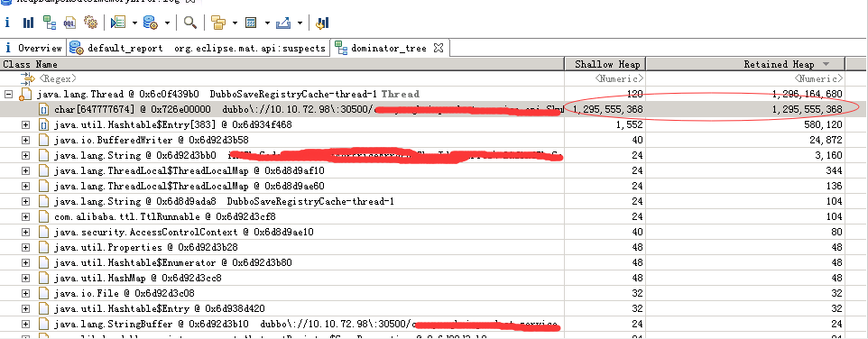Collapse the java.lang.Thread DubboSaveRegistryCache node
Viewport: 868px width, 339px height.
pyautogui.click(x=8, y=94)
